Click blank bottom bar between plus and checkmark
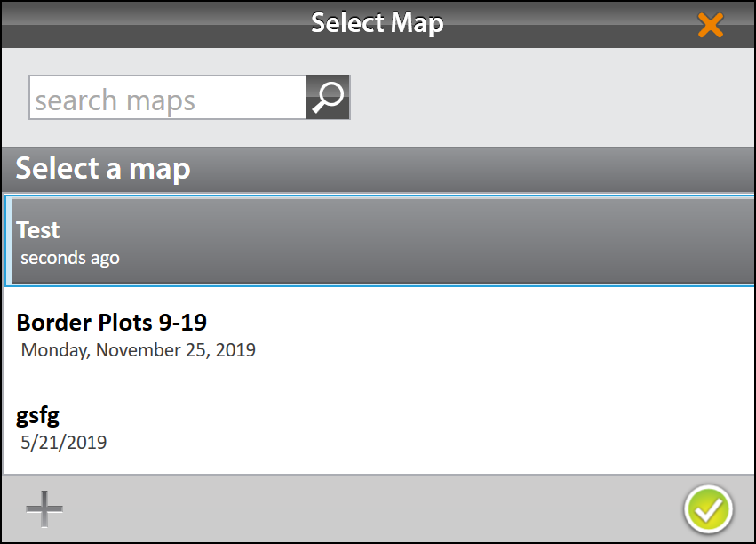This screenshot has height=544, width=756. pos(373,509)
